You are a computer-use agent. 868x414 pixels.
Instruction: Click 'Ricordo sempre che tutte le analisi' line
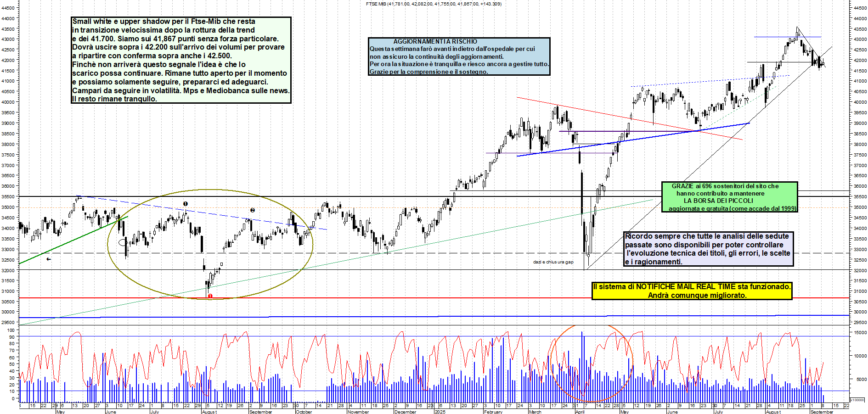point(707,236)
